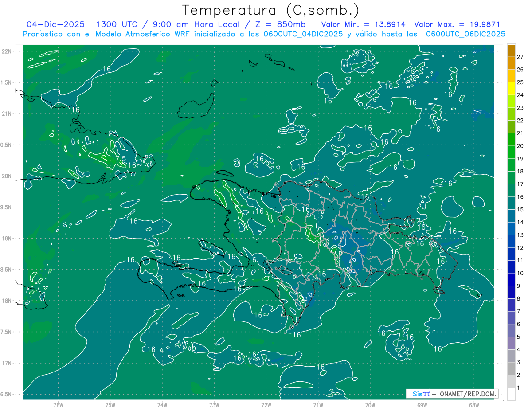532x411 pixels.
Task: Click the '73W' longitude axis label
Action: (x=214, y=405)
